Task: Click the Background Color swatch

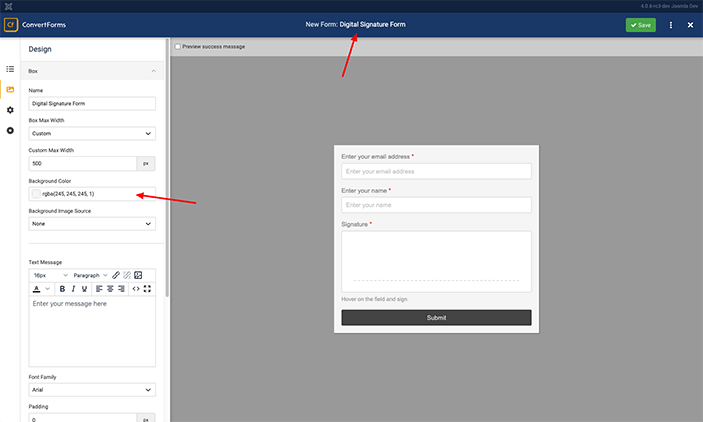Action: (37, 194)
